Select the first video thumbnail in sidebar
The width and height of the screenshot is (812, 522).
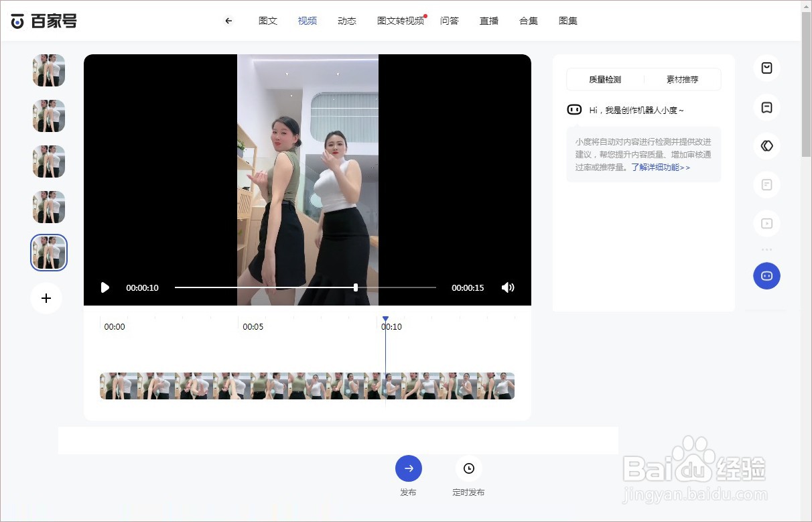49,70
